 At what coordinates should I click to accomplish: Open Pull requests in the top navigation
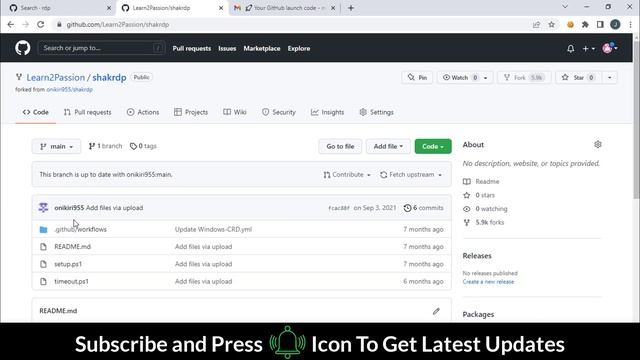(191, 48)
